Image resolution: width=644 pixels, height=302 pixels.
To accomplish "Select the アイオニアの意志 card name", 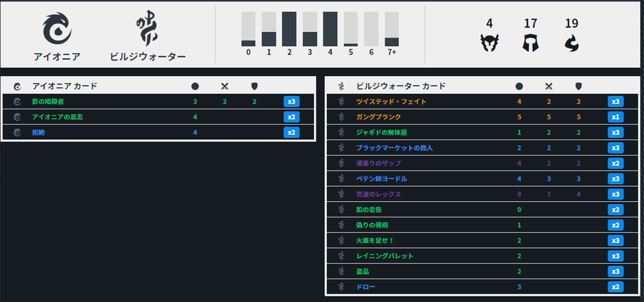I will 58,117.
